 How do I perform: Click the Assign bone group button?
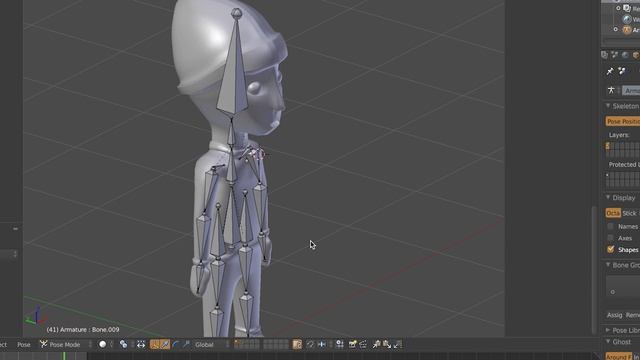[x=614, y=315]
